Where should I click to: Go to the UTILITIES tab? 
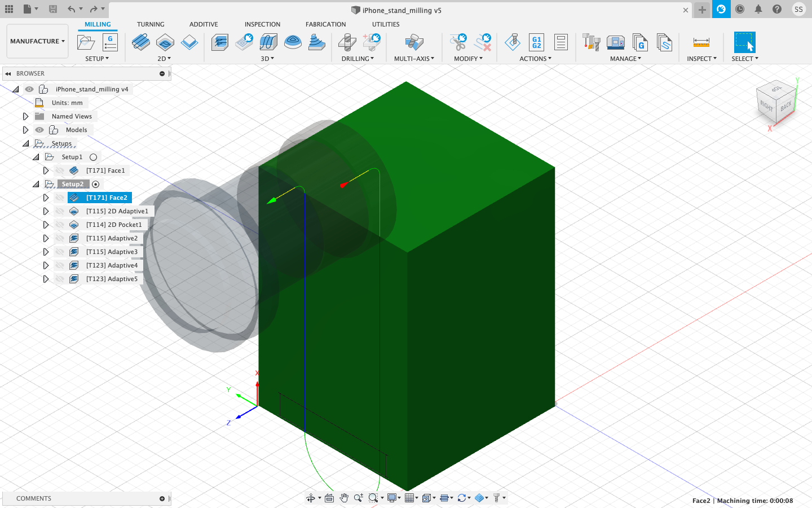[386, 24]
